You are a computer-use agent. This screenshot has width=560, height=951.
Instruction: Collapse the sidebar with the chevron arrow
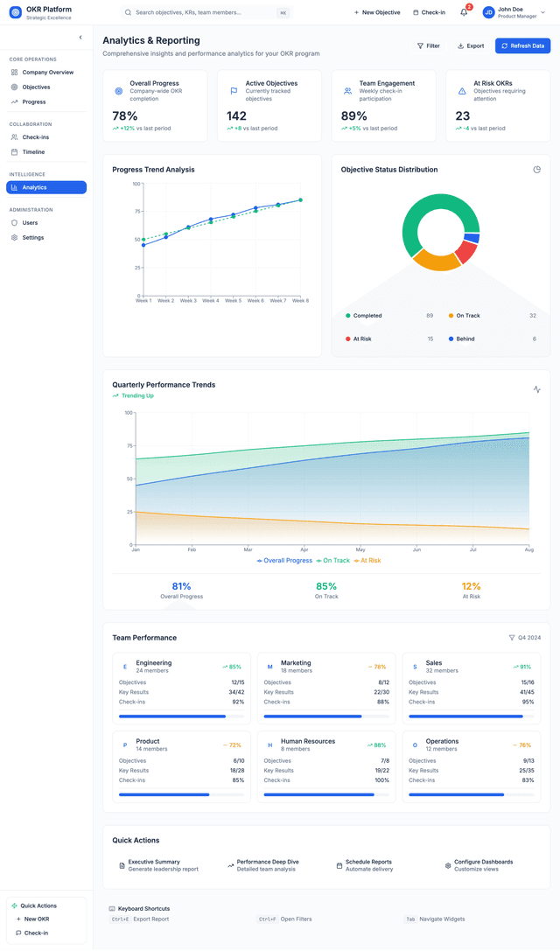click(80, 38)
